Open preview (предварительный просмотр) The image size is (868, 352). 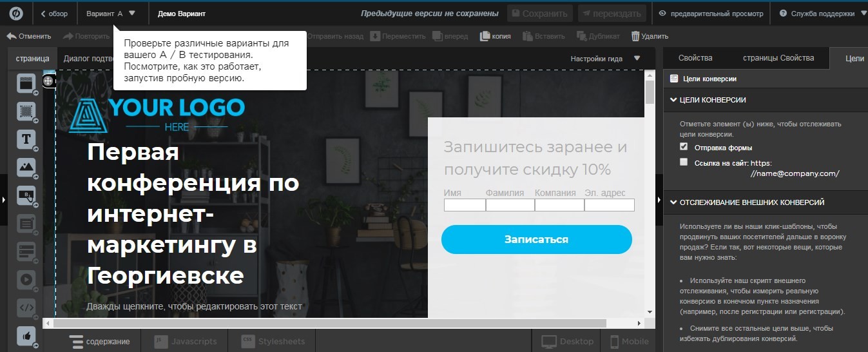711,13
